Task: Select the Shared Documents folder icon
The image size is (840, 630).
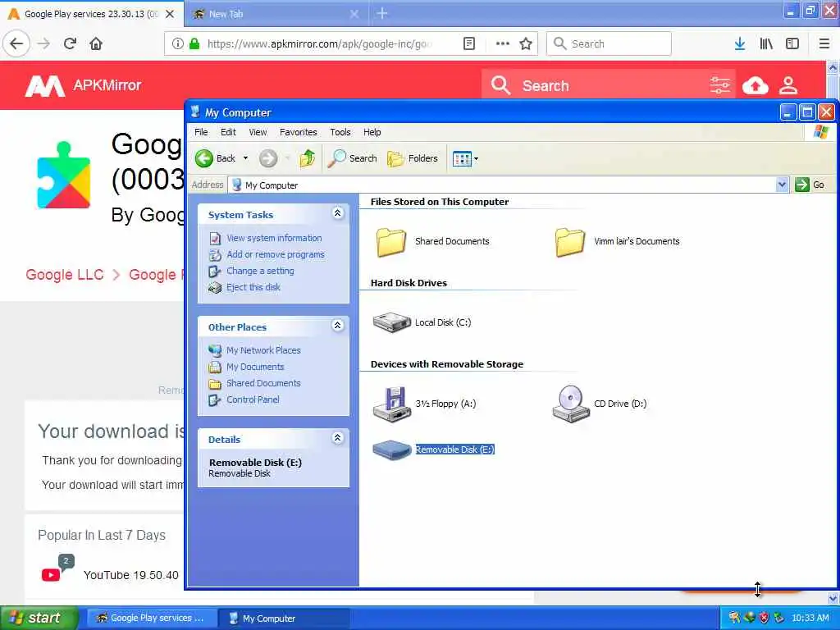Action: coord(391,242)
